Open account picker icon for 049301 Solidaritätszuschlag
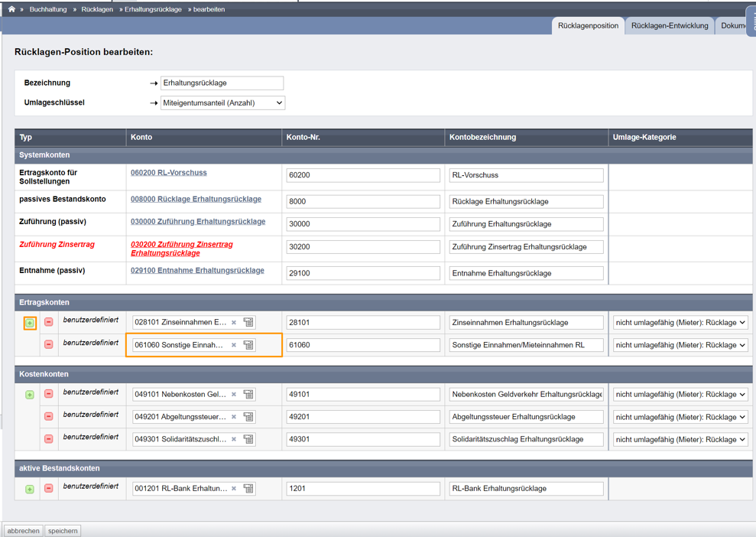The width and height of the screenshot is (756, 537). (x=248, y=439)
